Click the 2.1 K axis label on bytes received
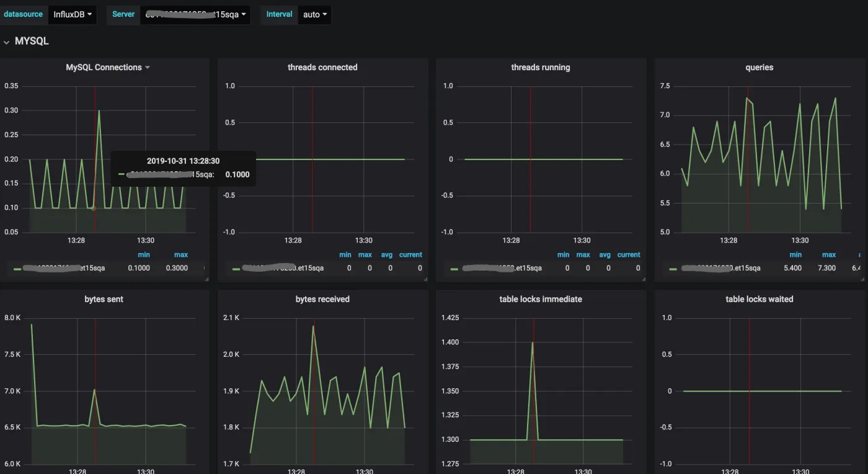This screenshot has width=868, height=474. (231, 318)
